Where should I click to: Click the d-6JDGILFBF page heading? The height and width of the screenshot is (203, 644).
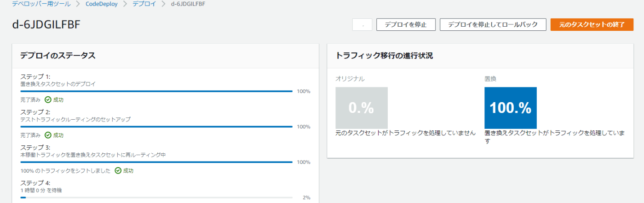click(x=46, y=24)
